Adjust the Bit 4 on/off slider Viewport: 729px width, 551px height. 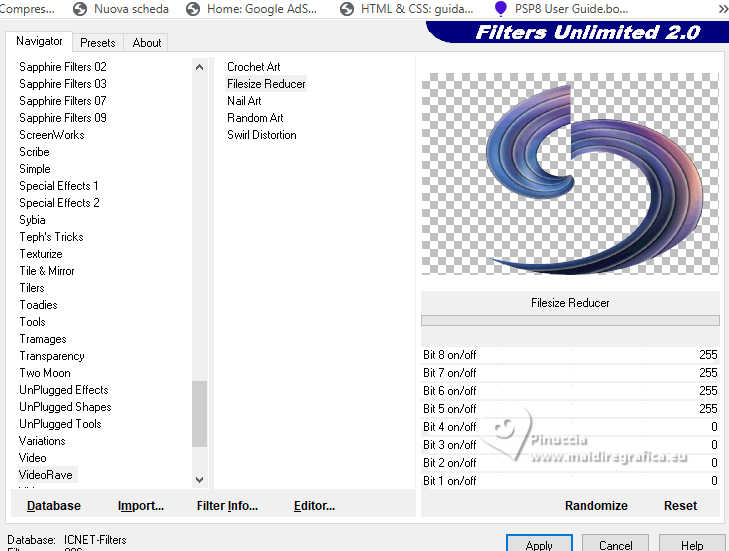click(x=570, y=427)
